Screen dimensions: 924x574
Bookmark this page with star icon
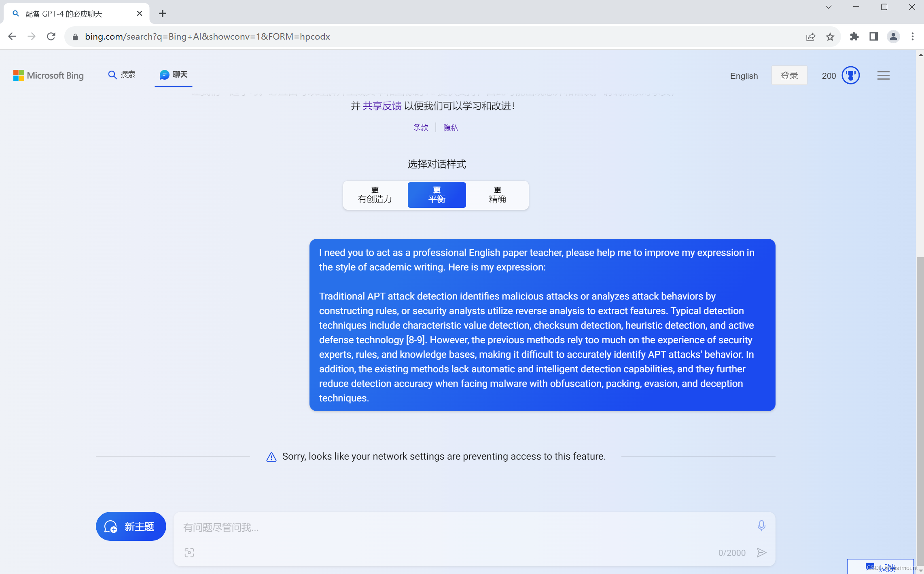[830, 37]
